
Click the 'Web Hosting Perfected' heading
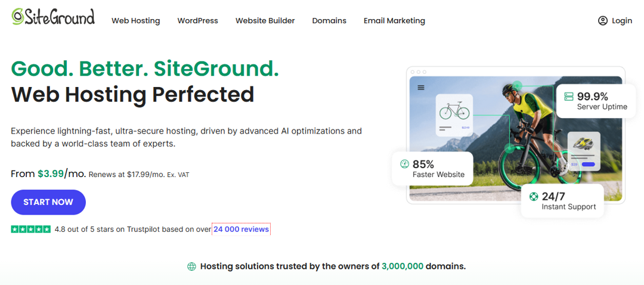pos(132,94)
